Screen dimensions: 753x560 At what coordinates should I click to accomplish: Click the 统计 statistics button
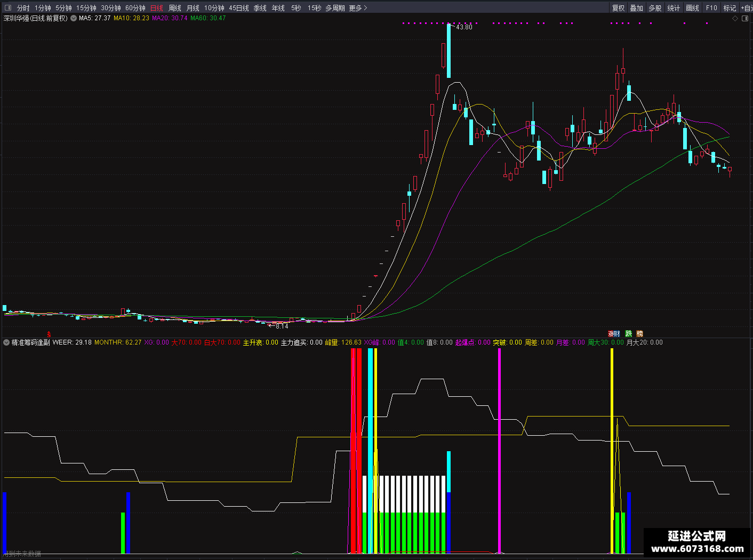674,8
